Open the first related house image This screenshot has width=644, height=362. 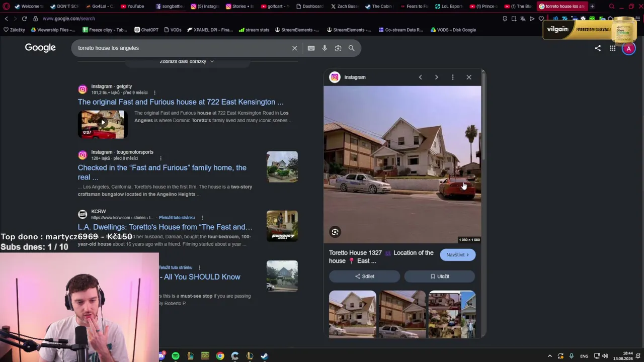(352, 314)
